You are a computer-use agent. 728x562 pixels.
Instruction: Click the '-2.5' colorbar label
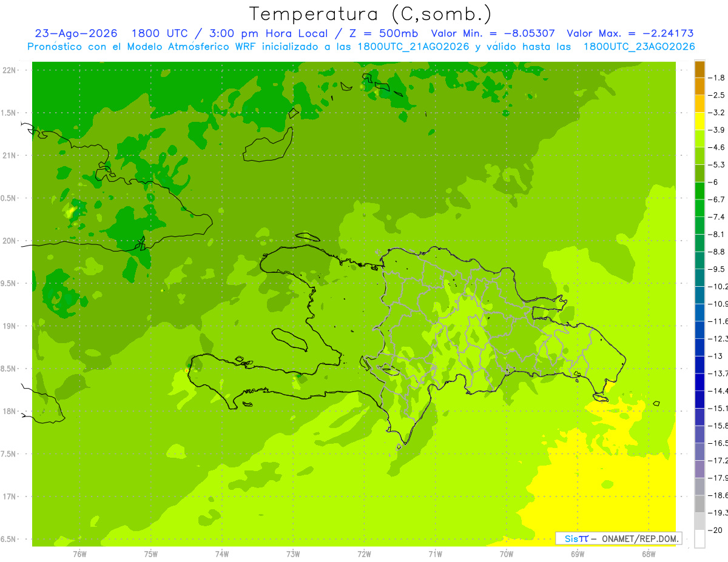click(718, 95)
